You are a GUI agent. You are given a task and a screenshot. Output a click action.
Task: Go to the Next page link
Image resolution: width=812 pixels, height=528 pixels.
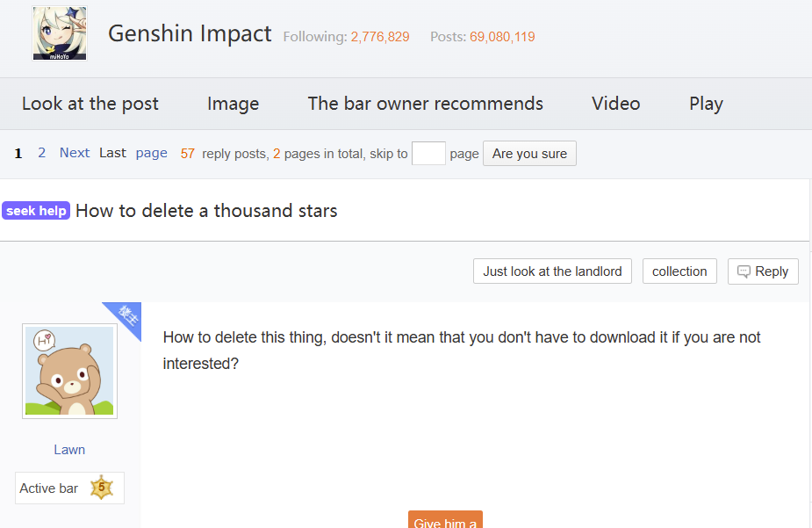click(75, 153)
